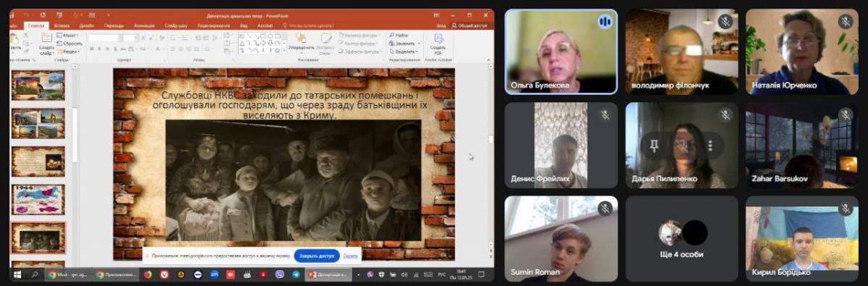This screenshot has width=868, height=286.
Task: Click the pin icon on Дарья Пилипенко's tile
Action: pos(654,146)
